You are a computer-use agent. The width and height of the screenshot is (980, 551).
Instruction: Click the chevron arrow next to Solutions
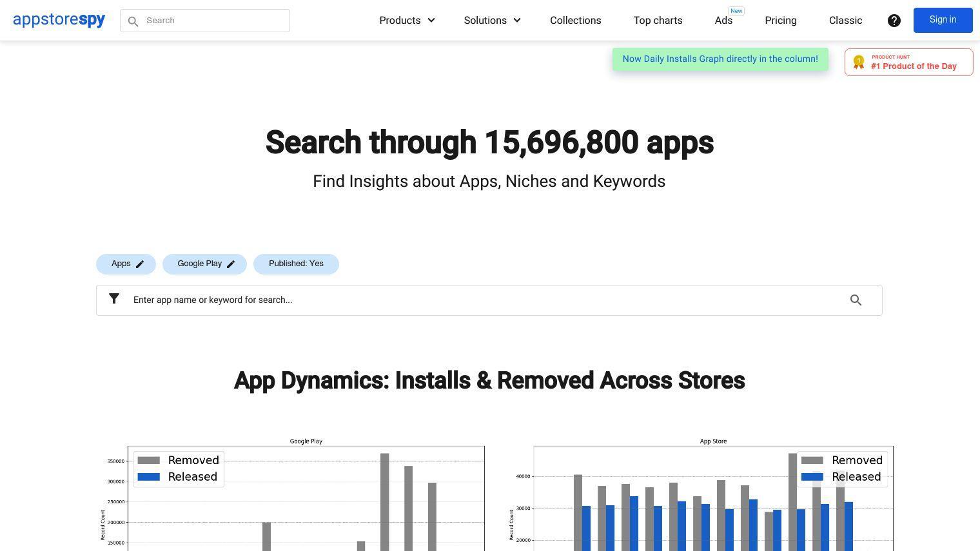click(x=517, y=21)
